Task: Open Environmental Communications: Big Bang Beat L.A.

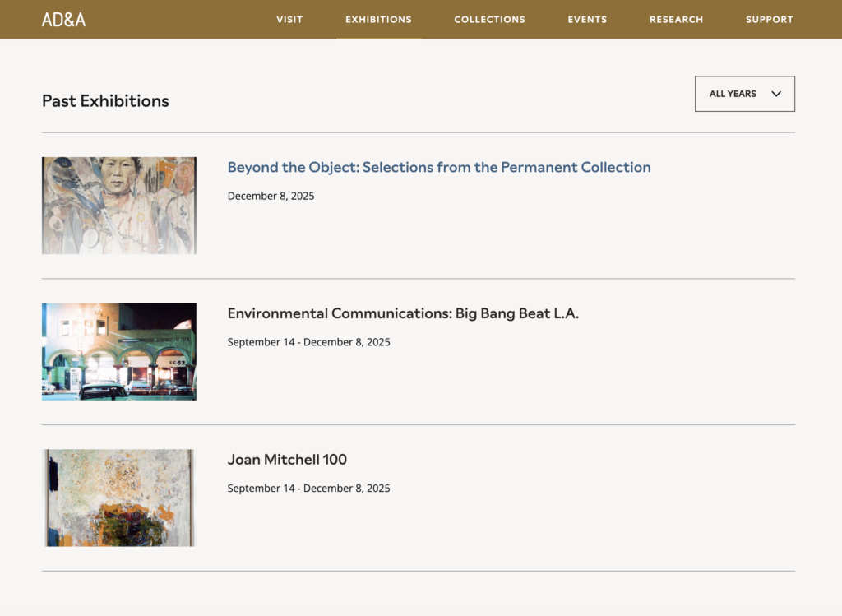Action: [x=403, y=313]
